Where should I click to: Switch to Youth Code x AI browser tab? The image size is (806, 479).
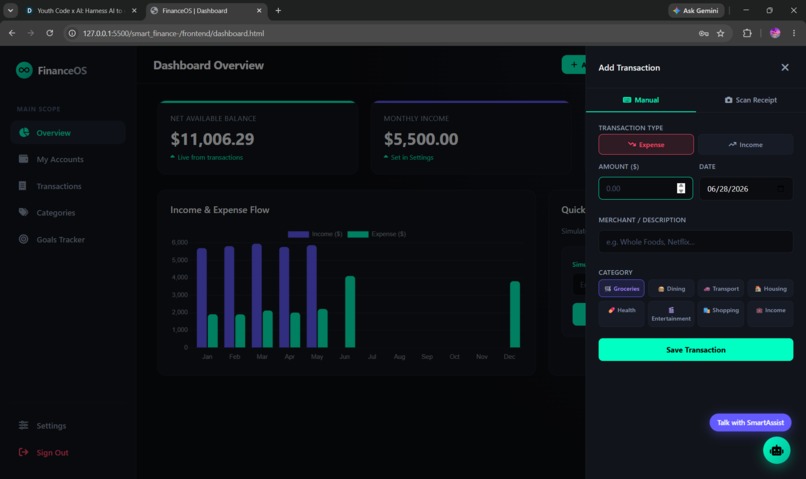80,10
